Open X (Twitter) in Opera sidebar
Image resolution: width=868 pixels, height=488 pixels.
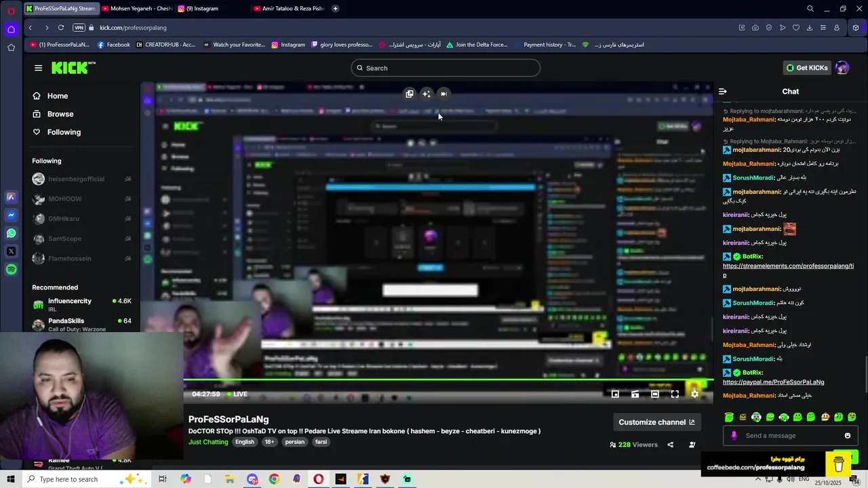point(11,251)
